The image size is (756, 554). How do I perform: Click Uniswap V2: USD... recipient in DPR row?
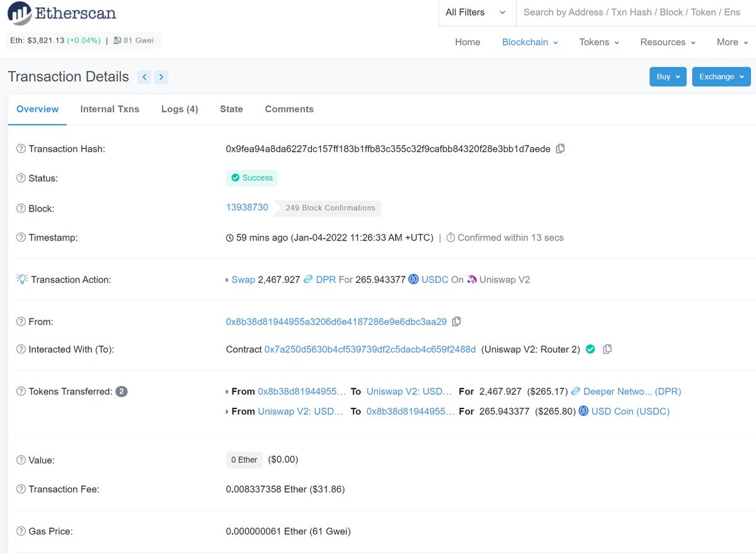409,392
